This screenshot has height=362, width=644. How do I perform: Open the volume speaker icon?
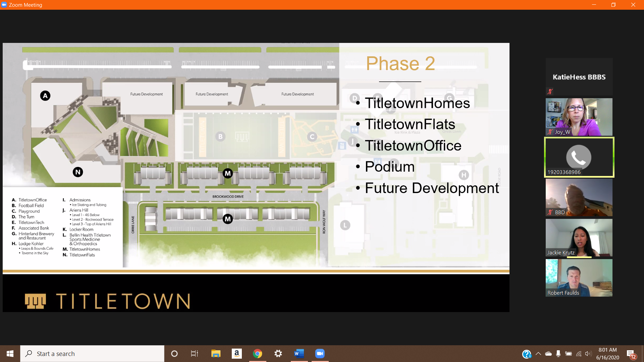click(588, 354)
